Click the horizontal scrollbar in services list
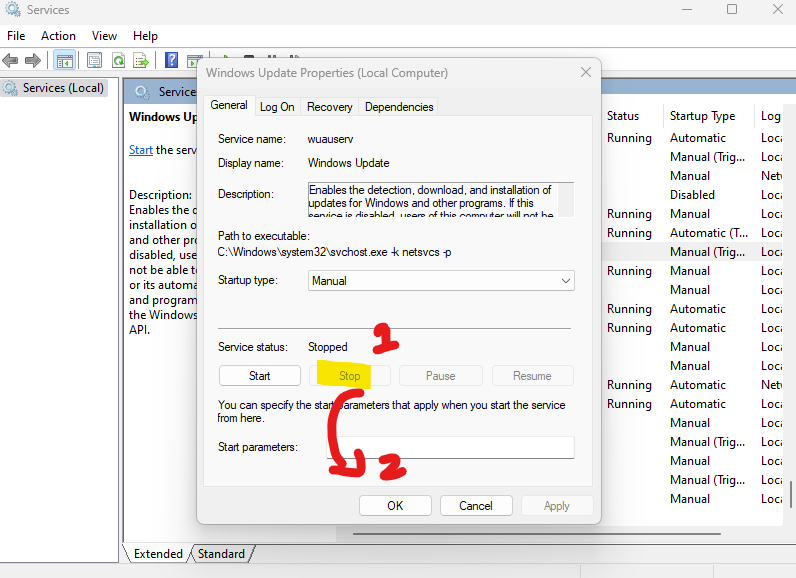This screenshot has height=578, width=796. click(537, 534)
